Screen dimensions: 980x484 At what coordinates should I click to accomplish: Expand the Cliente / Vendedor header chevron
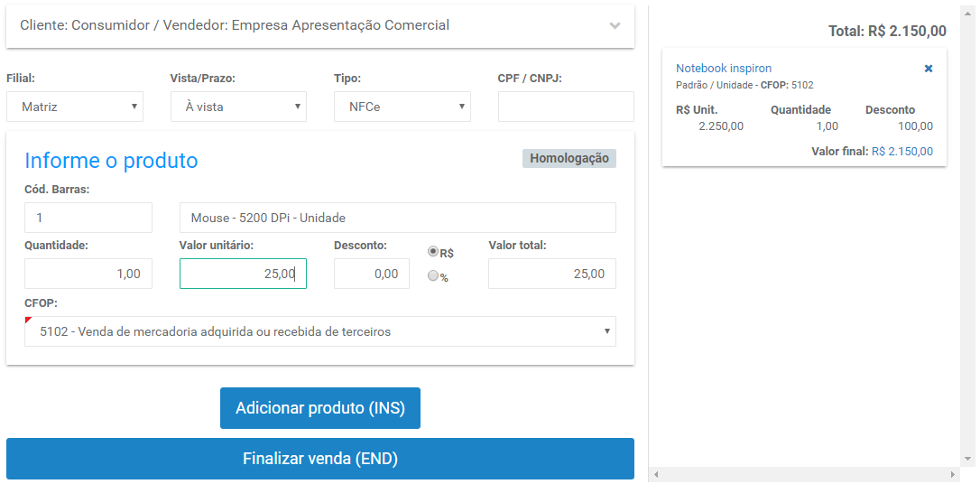615,25
